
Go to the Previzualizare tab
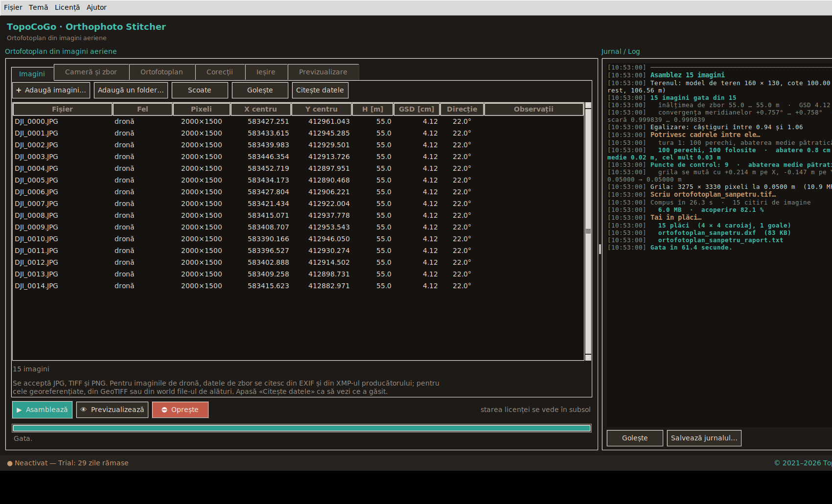[x=323, y=72]
